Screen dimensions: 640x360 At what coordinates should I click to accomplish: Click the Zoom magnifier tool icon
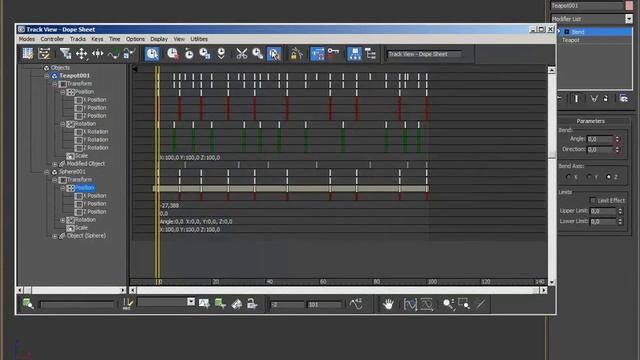tap(448, 304)
